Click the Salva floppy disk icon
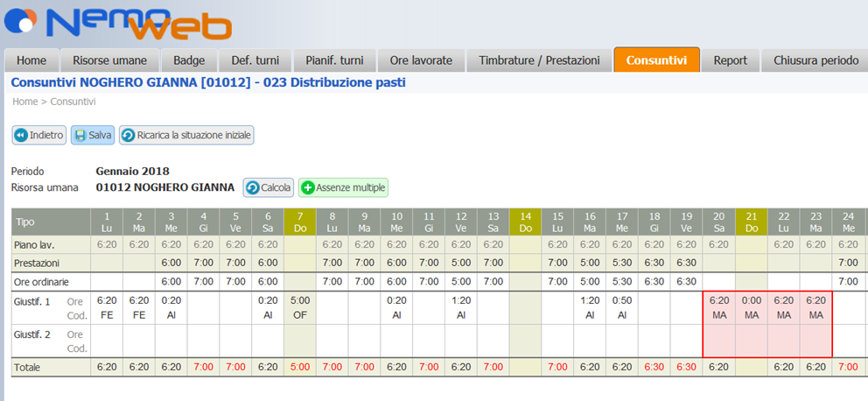This screenshot has width=868, height=401. (80, 135)
